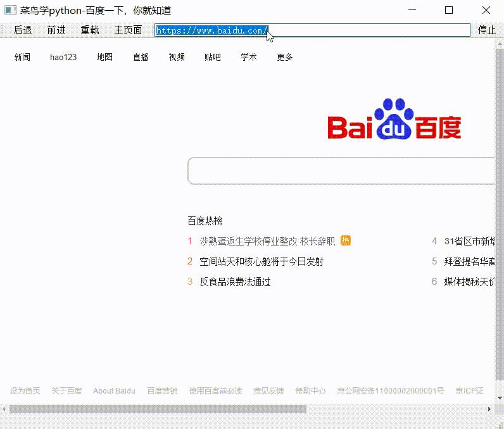Viewport: 504px width, 429px height.
Task: Open the 视频 video link
Action: [x=177, y=57]
